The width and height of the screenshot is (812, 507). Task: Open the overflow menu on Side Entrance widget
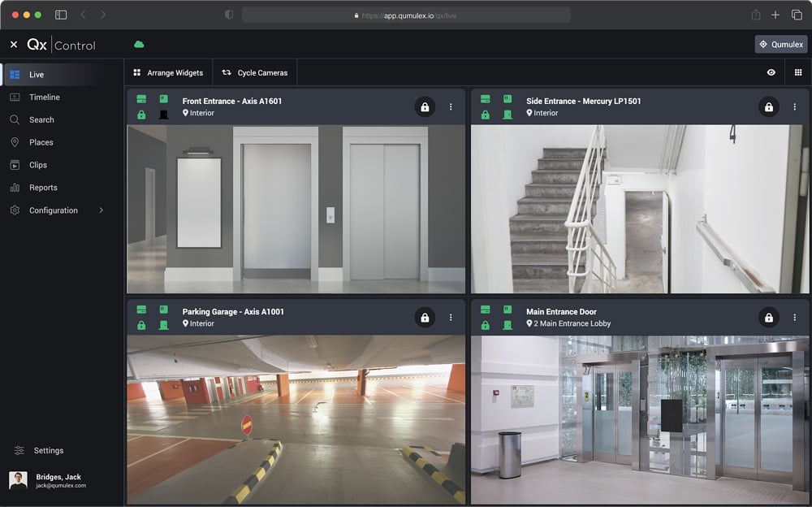pos(795,106)
